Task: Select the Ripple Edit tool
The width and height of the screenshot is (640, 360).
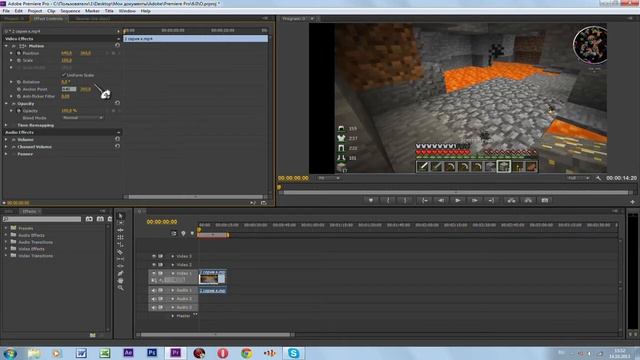Action: [120, 230]
